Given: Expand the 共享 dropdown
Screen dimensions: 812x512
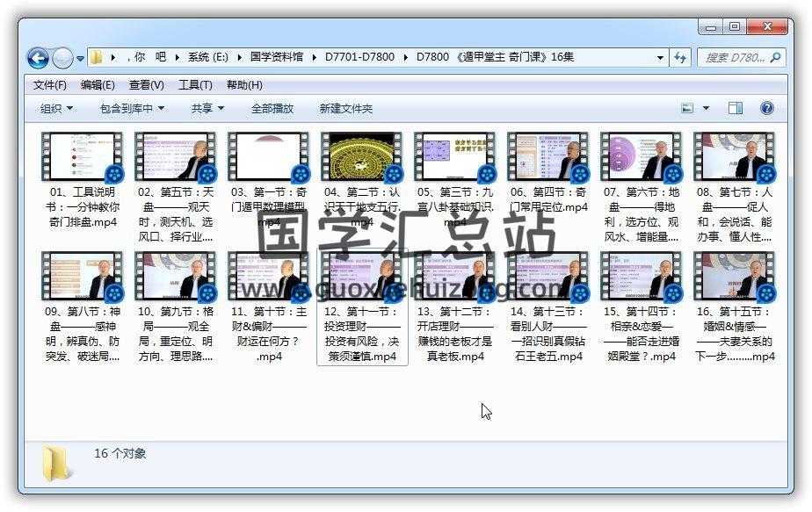Looking at the screenshot, I should (x=207, y=109).
